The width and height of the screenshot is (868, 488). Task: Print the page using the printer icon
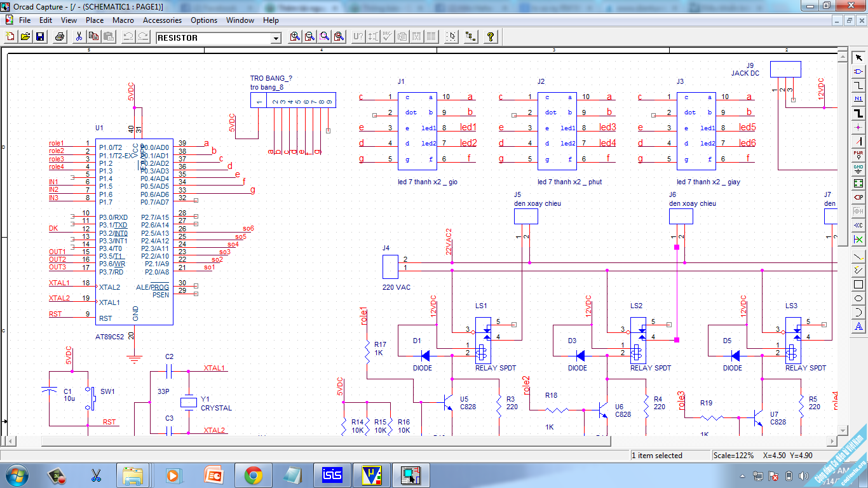pyautogui.click(x=59, y=37)
